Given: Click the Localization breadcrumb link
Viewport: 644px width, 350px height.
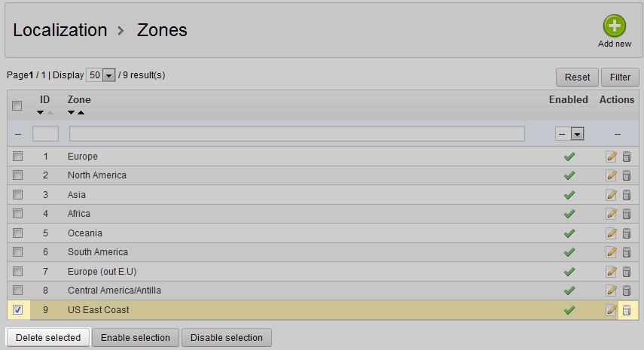Looking at the screenshot, I should point(60,30).
